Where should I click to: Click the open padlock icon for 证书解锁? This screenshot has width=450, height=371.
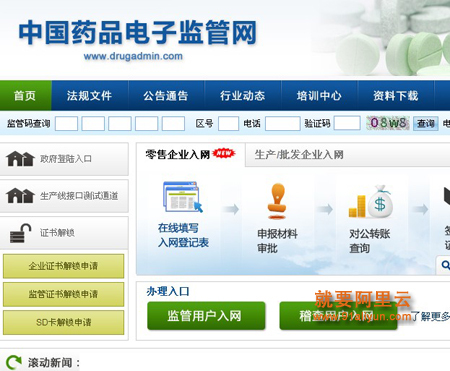click(x=20, y=233)
